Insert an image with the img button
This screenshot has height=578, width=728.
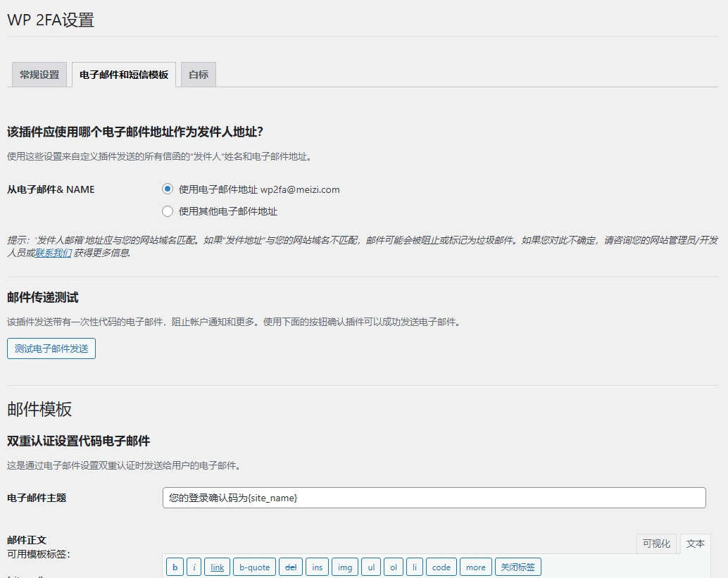(345, 567)
